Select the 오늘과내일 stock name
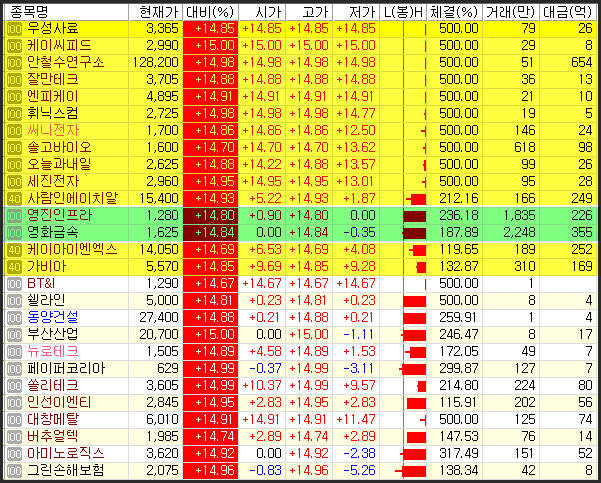 [59, 164]
